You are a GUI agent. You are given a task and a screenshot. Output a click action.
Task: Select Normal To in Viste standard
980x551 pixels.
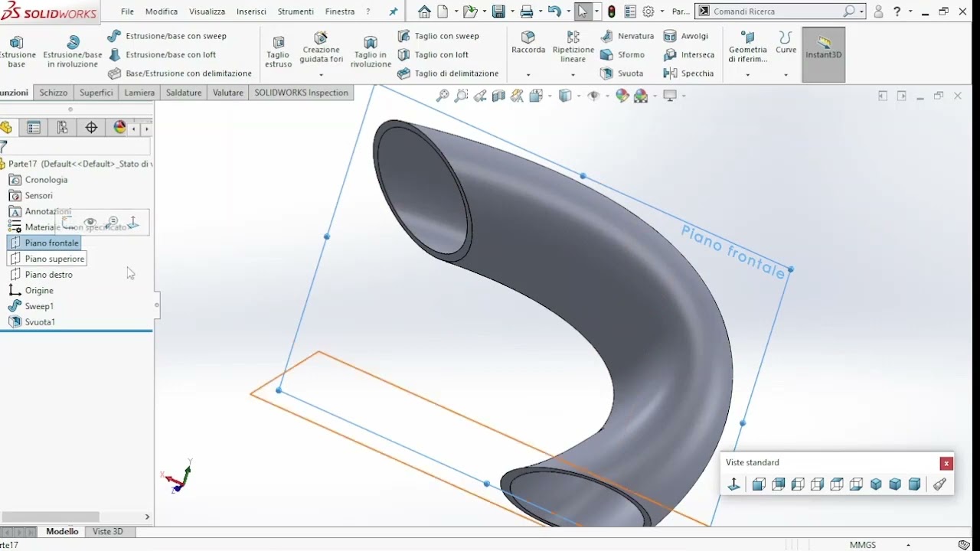(733, 484)
